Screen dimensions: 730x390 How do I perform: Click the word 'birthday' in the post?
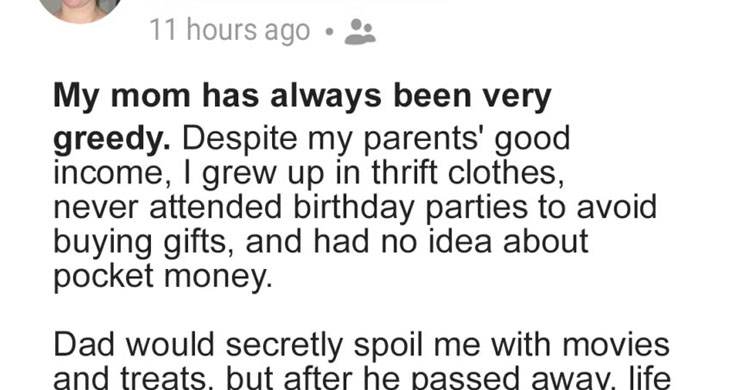pyautogui.click(x=354, y=208)
